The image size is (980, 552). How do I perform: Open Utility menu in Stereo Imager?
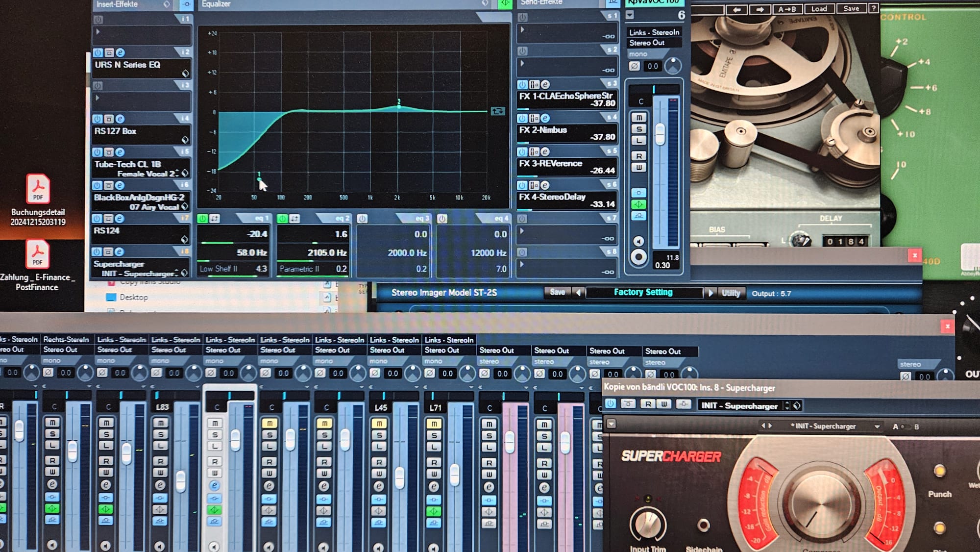point(731,293)
